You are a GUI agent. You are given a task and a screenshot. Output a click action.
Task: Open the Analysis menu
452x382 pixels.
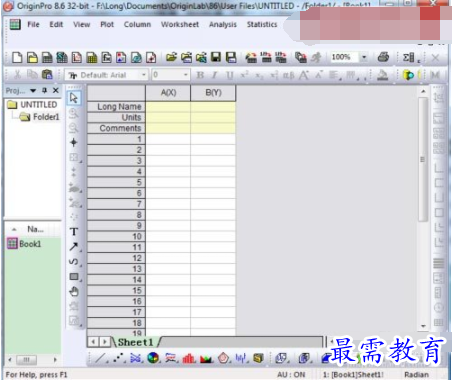223,24
